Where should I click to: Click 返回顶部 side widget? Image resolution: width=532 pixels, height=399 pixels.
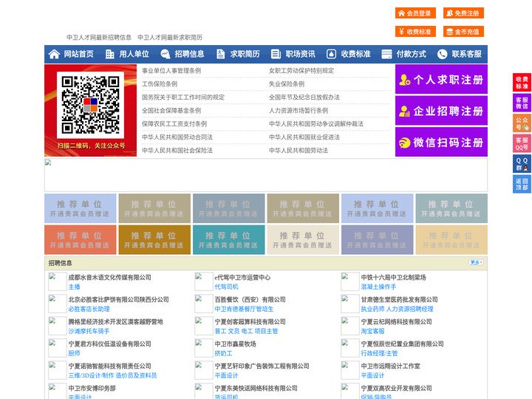[522, 184]
